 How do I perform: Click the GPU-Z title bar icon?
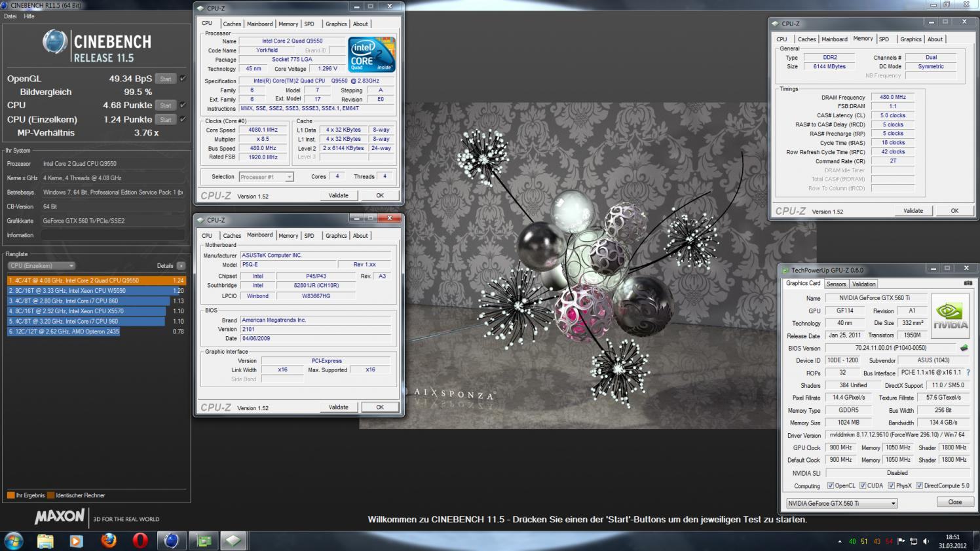point(785,270)
